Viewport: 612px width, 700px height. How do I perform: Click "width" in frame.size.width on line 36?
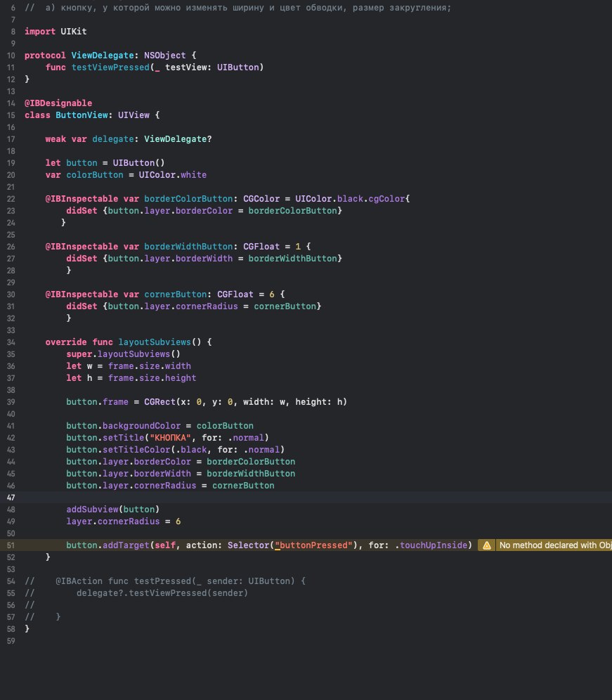click(178, 366)
